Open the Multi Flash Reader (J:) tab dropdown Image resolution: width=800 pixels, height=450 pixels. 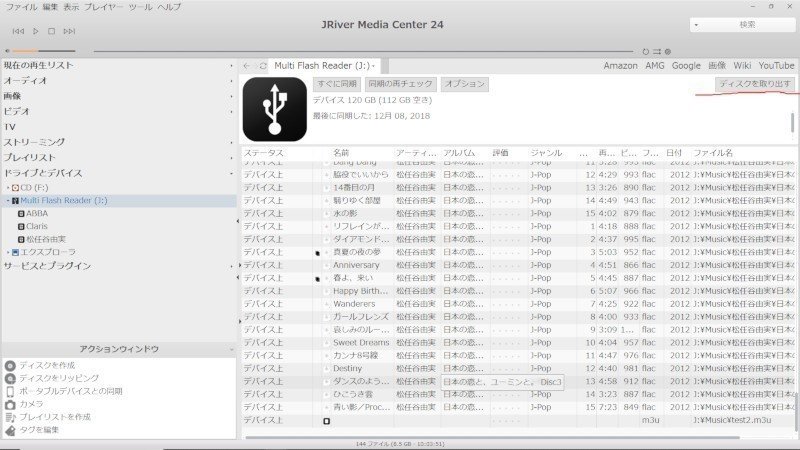(373, 66)
